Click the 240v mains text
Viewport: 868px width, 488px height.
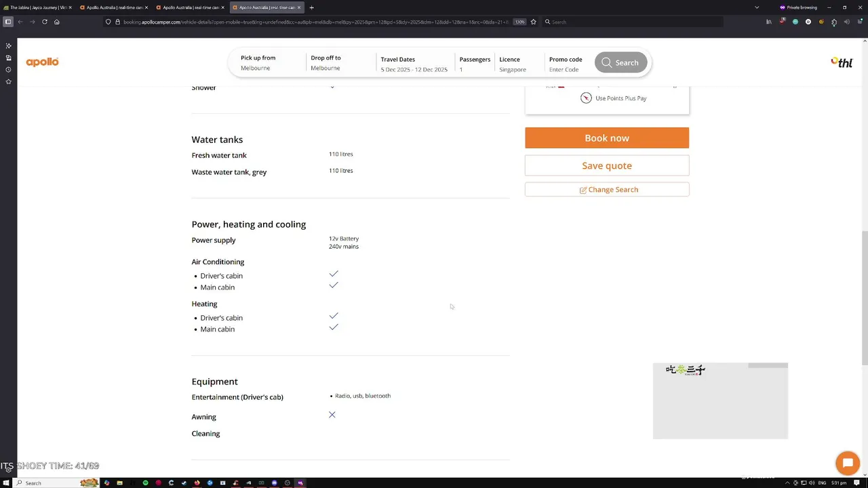[344, 247]
